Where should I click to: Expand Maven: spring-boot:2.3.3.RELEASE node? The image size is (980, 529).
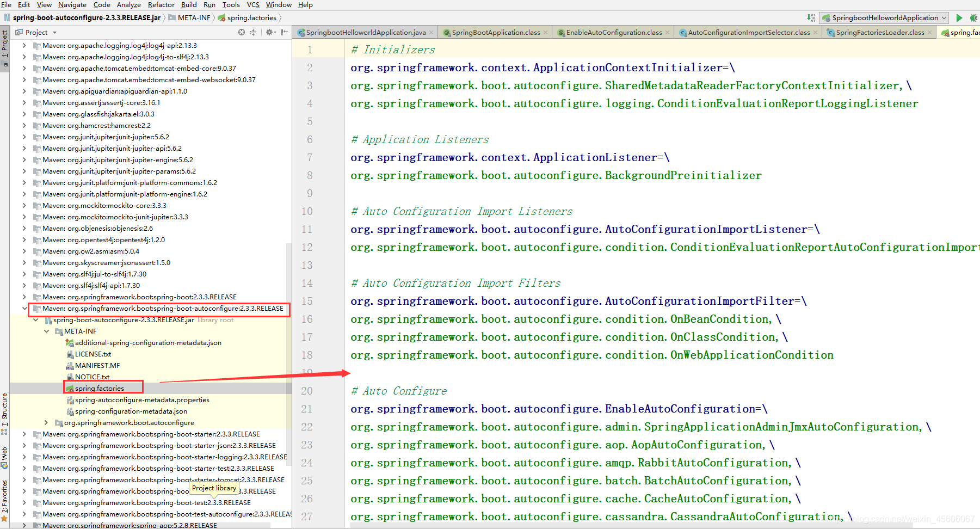coord(24,297)
